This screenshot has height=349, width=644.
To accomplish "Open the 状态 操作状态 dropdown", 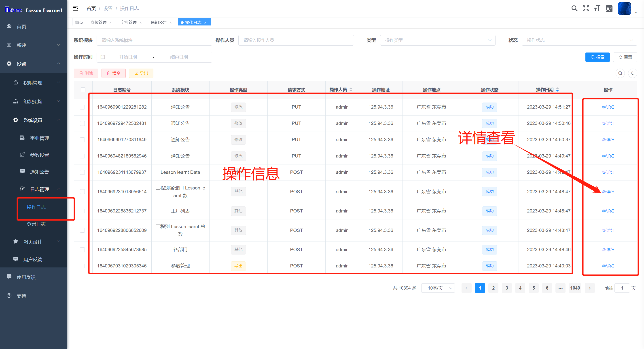I will (x=579, y=40).
